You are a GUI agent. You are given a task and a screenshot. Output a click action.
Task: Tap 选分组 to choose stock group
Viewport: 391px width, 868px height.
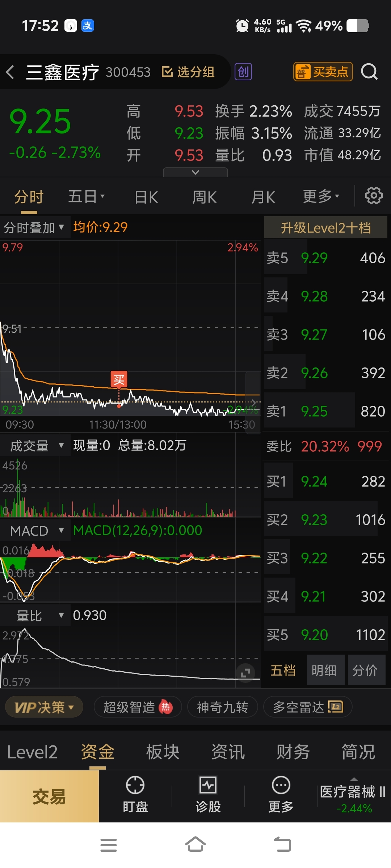(188, 72)
